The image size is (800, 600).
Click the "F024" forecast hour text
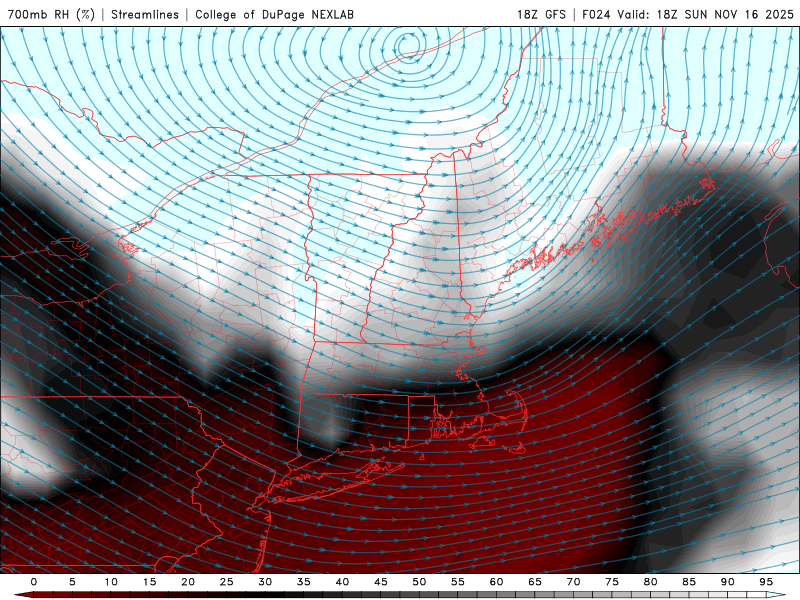click(596, 14)
